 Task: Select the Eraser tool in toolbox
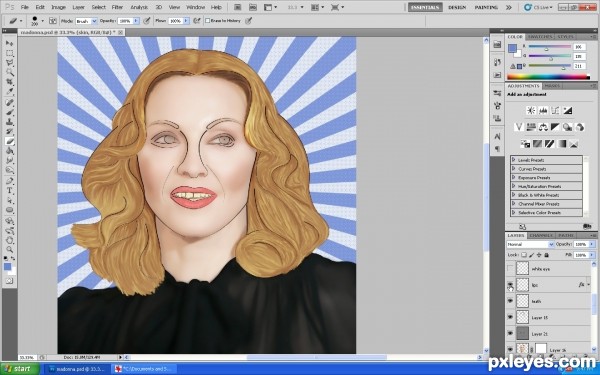(x=10, y=142)
